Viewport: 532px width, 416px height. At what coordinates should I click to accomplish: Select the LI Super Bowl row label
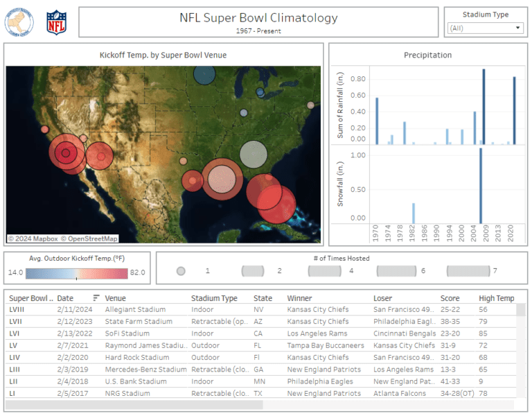tap(12, 393)
